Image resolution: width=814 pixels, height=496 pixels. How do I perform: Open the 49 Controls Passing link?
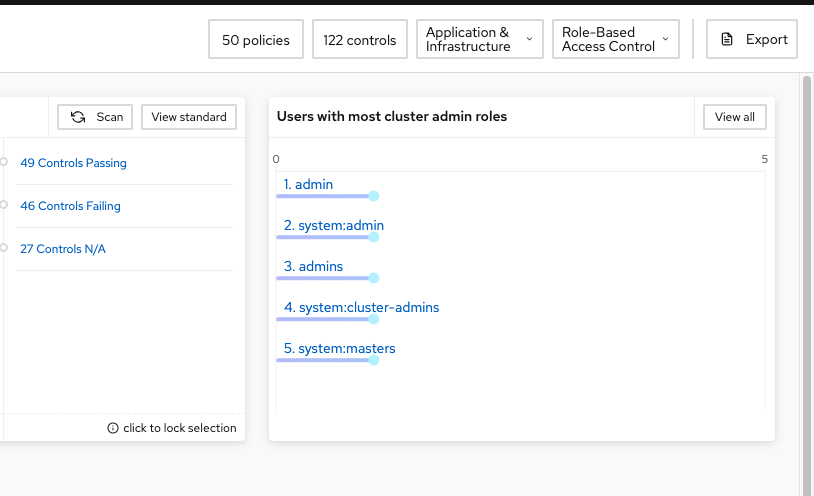point(73,163)
